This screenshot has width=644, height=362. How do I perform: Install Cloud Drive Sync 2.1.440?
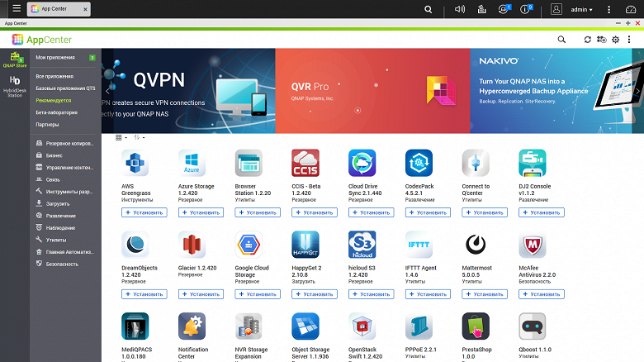(x=372, y=212)
